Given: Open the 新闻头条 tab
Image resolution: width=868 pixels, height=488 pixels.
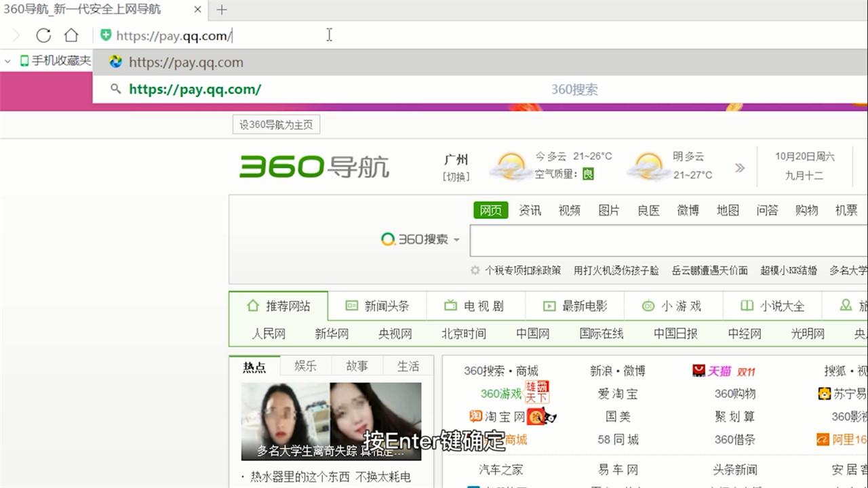Looking at the screenshot, I should click(x=378, y=306).
